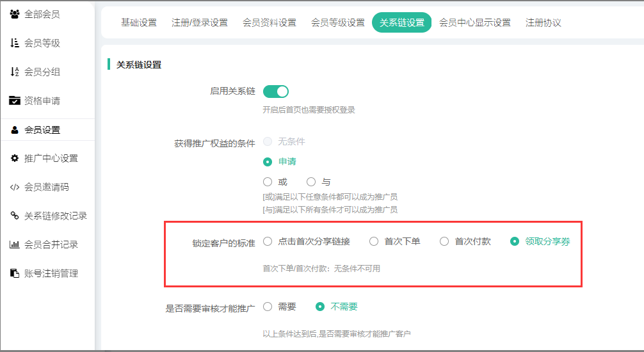
Task: Click the 会员邀请码 code icon
Action: tap(15, 187)
